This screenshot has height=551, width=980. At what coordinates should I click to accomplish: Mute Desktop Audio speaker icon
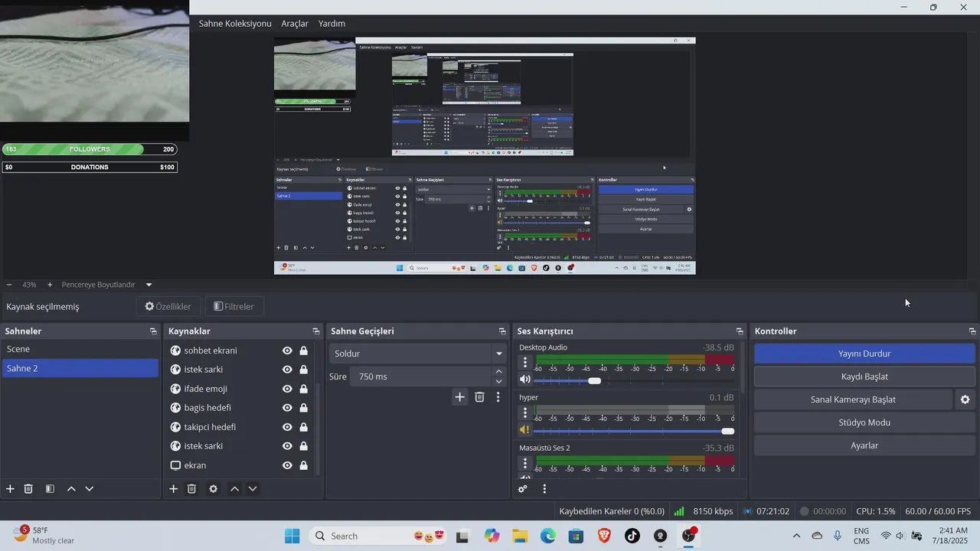[525, 380]
